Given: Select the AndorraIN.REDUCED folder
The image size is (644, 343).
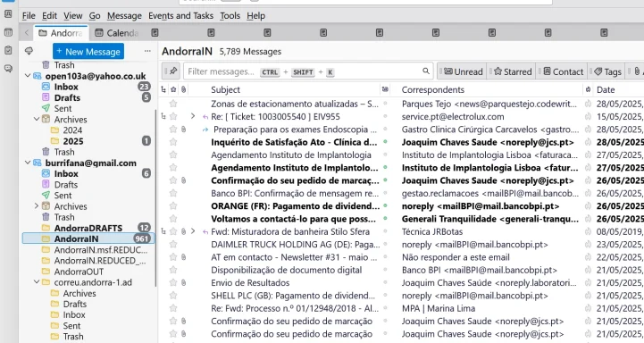Looking at the screenshot, I should coord(88,261).
